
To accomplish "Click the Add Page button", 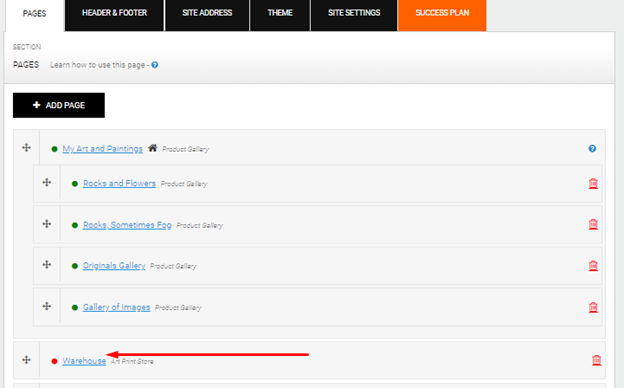I will pyautogui.click(x=59, y=105).
